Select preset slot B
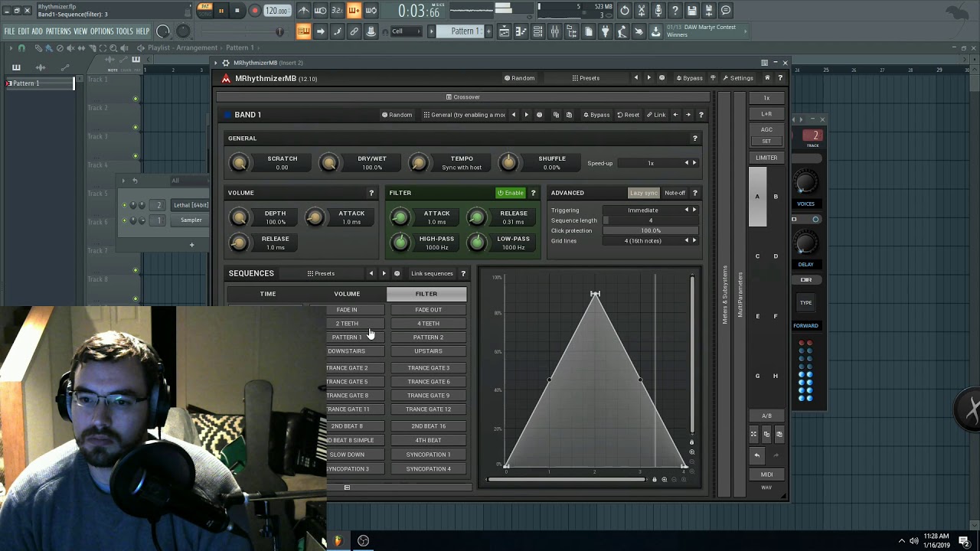This screenshot has width=980, height=551. point(776,197)
